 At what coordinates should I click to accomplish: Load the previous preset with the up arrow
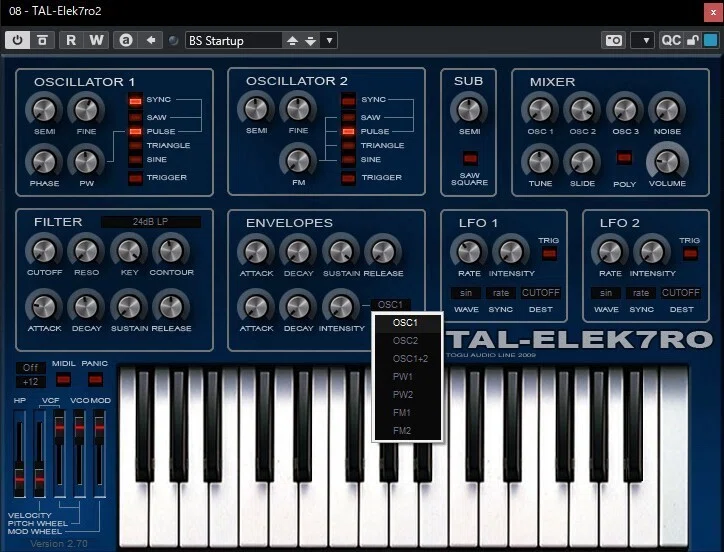pyautogui.click(x=292, y=41)
